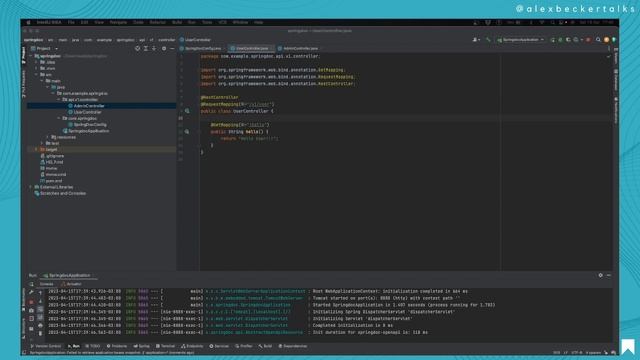This screenshot has height=360, width=640.
Task: Expand the .idea folder
Action: (36, 62)
